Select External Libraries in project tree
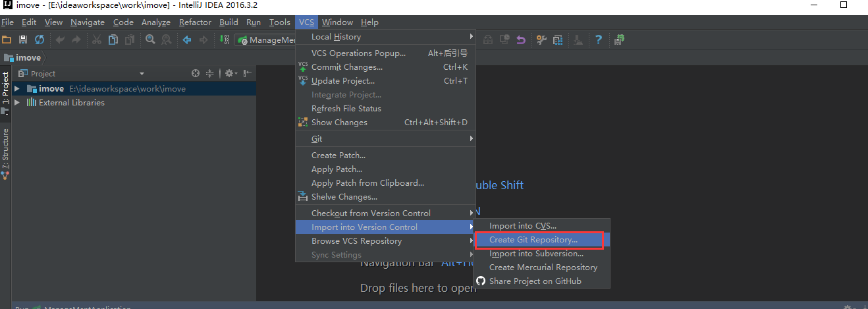 [71, 102]
